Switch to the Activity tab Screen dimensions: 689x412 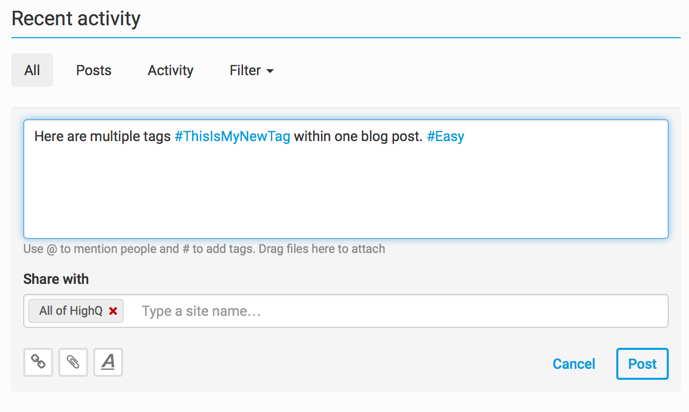[170, 70]
